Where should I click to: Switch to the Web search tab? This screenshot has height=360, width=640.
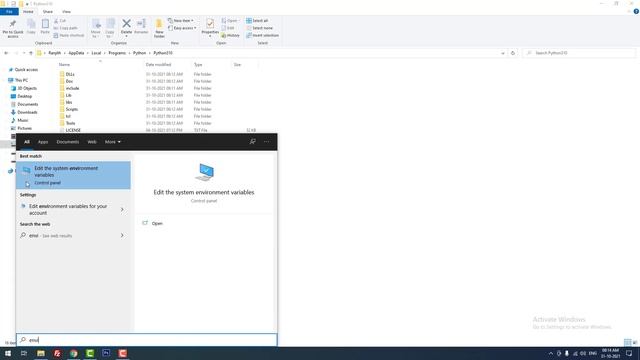click(92, 142)
